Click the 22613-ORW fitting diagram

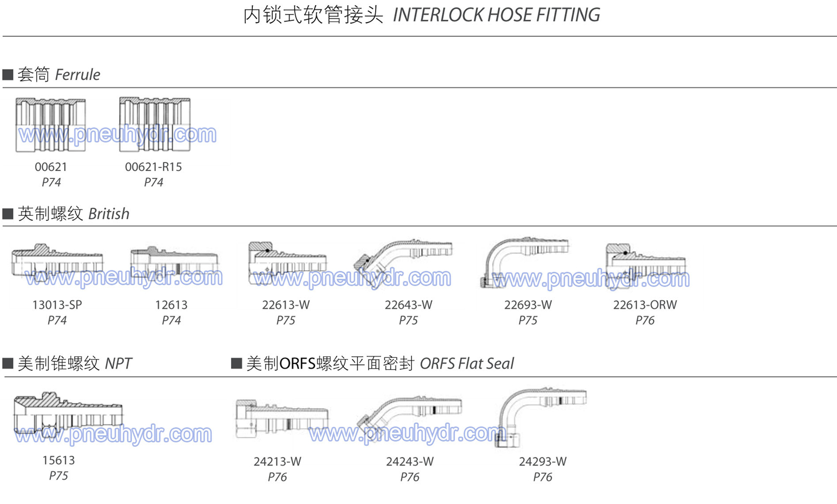[645, 264]
